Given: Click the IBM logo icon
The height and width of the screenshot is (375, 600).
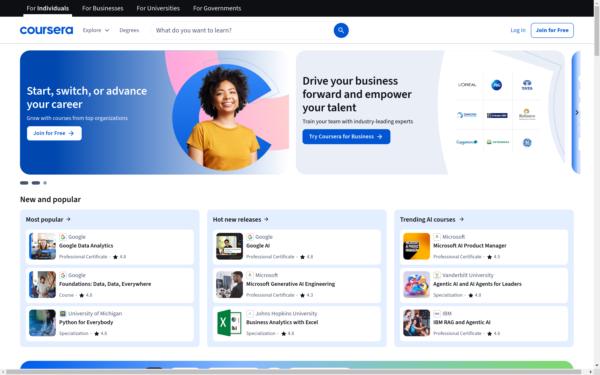Looking at the screenshot, I should pos(437,313).
